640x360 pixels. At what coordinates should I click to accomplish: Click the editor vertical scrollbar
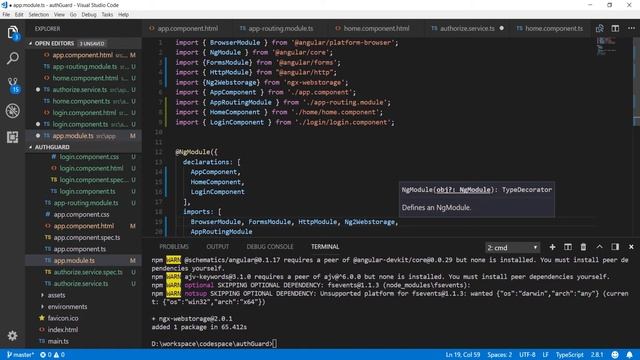636,81
